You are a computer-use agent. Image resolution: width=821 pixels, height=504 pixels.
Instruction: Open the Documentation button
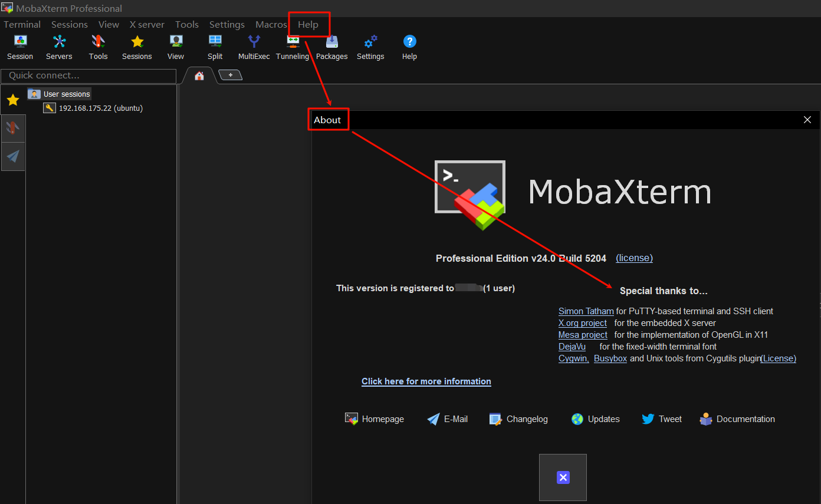(737, 419)
